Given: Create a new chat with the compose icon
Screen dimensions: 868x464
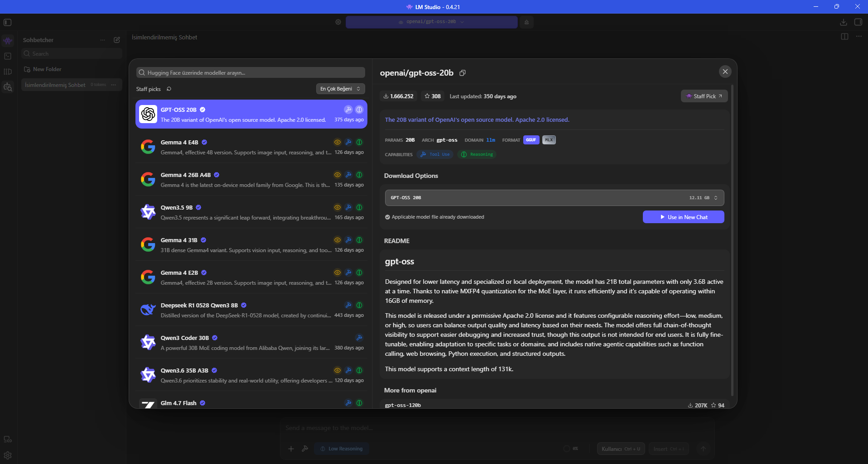Looking at the screenshot, I should 117,40.
